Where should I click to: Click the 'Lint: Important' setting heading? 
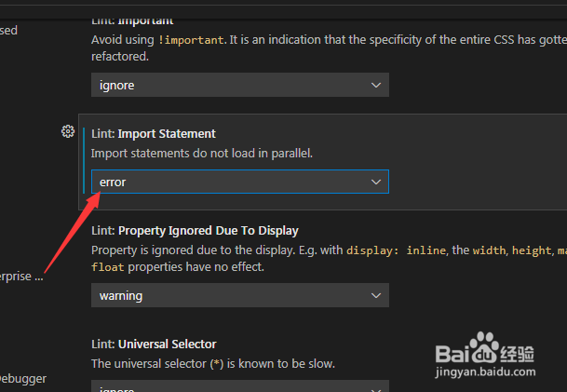pyautogui.click(x=132, y=20)
